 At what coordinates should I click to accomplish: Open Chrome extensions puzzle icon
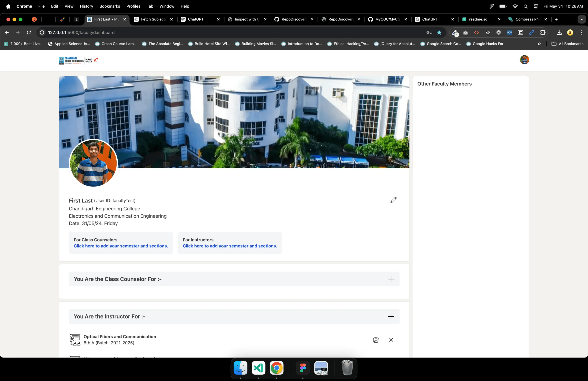pyautogui.click(x=543, y=33)
